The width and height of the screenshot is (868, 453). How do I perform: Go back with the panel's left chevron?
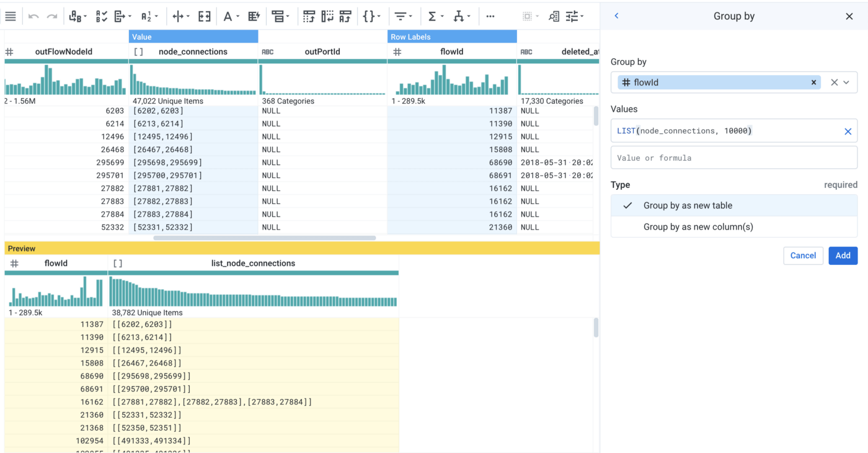click(616, 16)
